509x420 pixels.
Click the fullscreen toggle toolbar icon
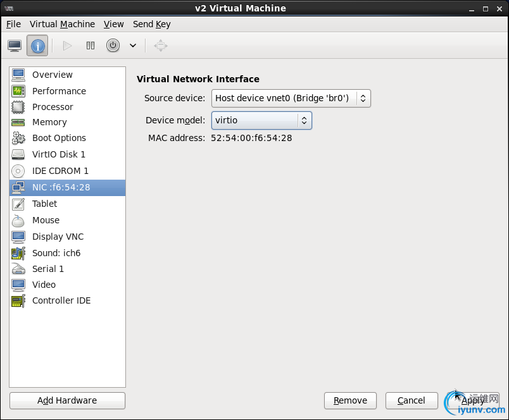[x=161, y=46]
